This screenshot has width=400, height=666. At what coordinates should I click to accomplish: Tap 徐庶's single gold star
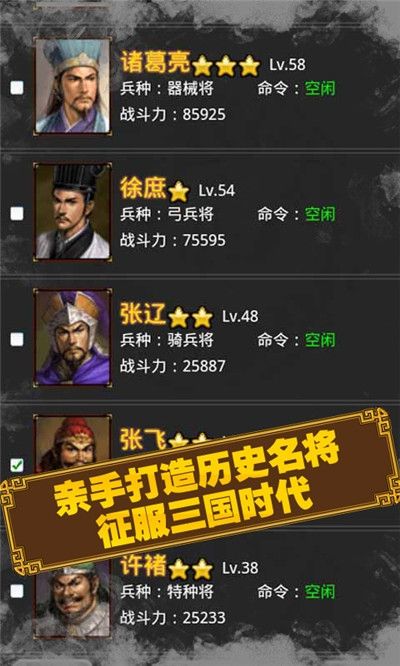(179, 192)
